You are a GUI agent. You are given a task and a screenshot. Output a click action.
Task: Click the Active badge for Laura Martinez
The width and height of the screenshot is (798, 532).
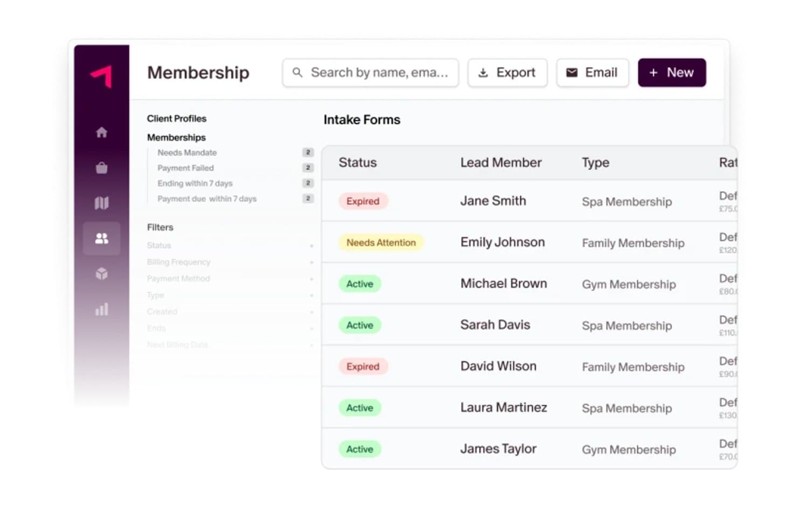(x=360, y=408)
